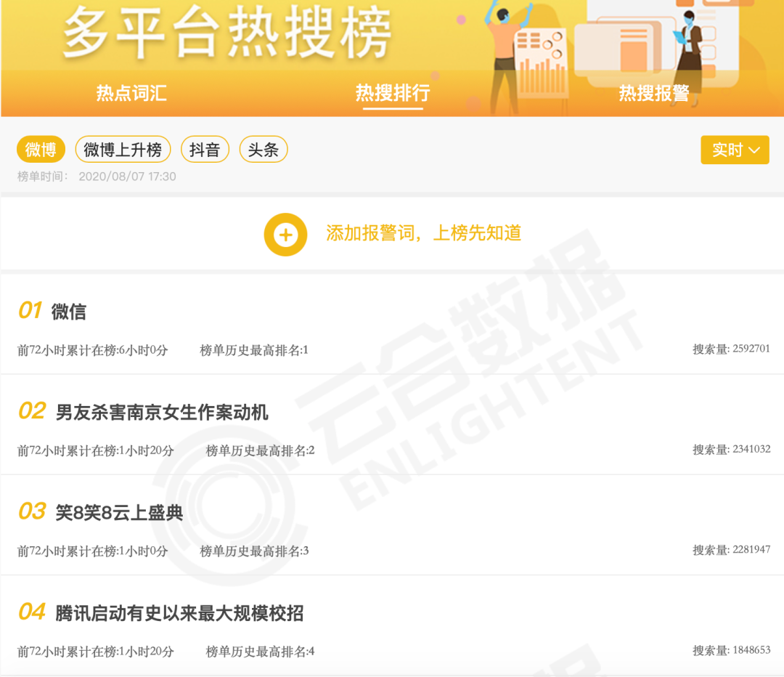Screen dimensions: 784x677
Task: Click the rank number 04
Action: click(x=32, y=612)
